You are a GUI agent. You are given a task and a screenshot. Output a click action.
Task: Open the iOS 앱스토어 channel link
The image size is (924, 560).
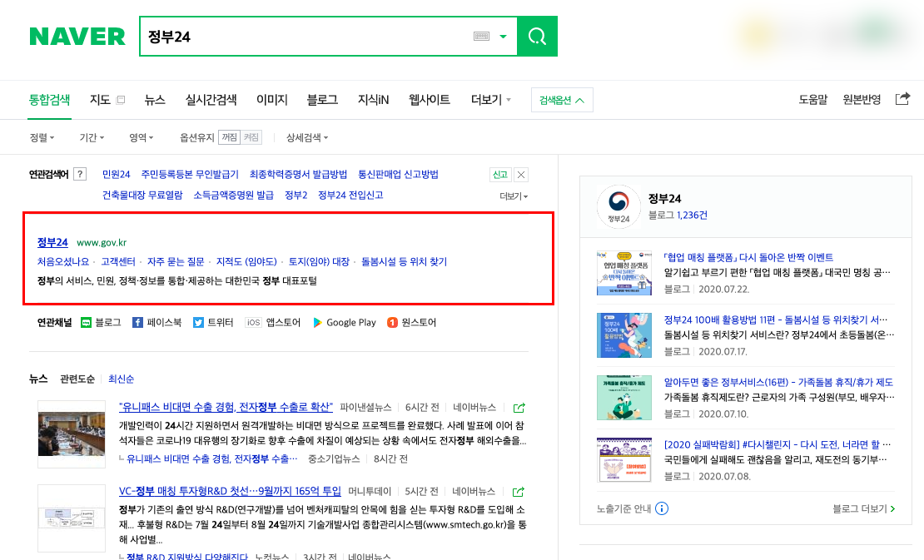pos(273,323)
